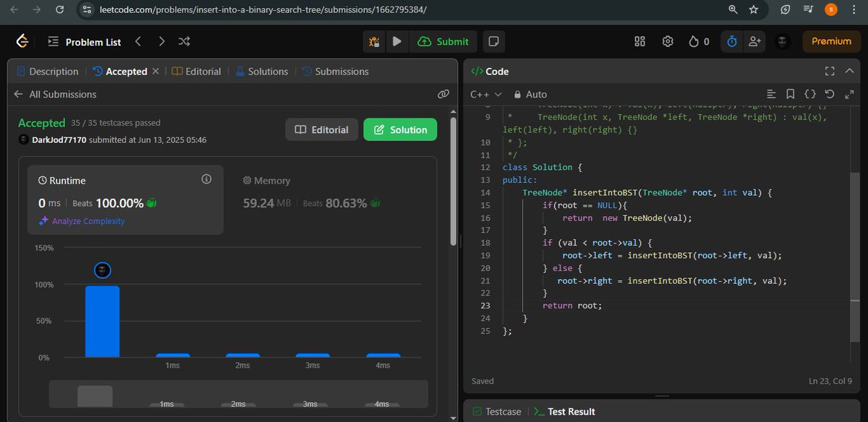
Task: Click the 'class Solution {' code line
Action: click(x=542, y=167)
